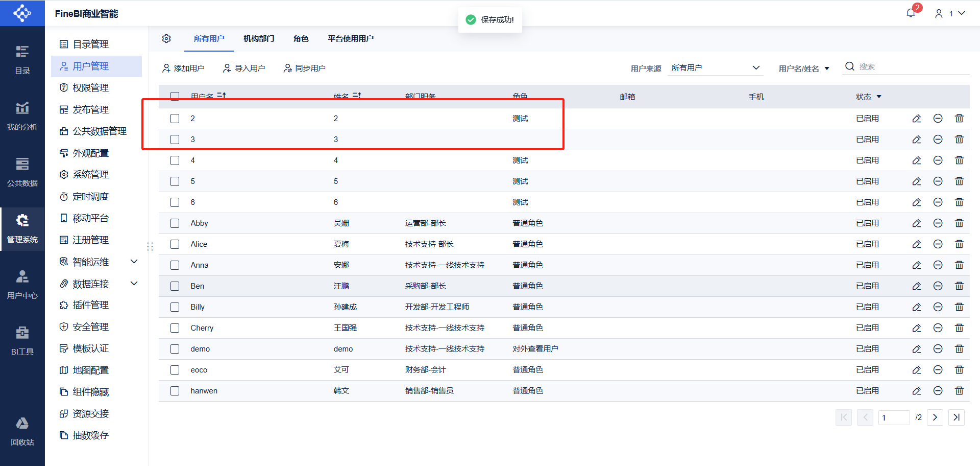Image resolution: width=980 pixels, height=466 pixels.
Task: Expand the 智能运维 menu chevron
Action: pyautogui.click(x=134, y=262)
